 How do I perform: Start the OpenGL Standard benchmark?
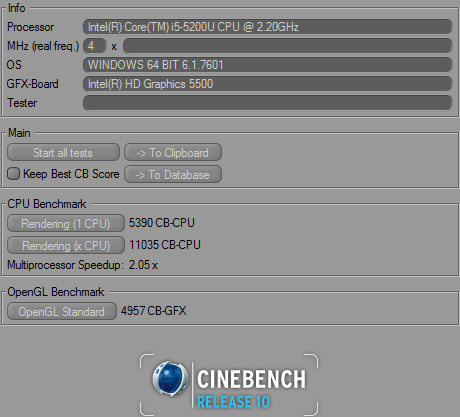pos(62,311)
